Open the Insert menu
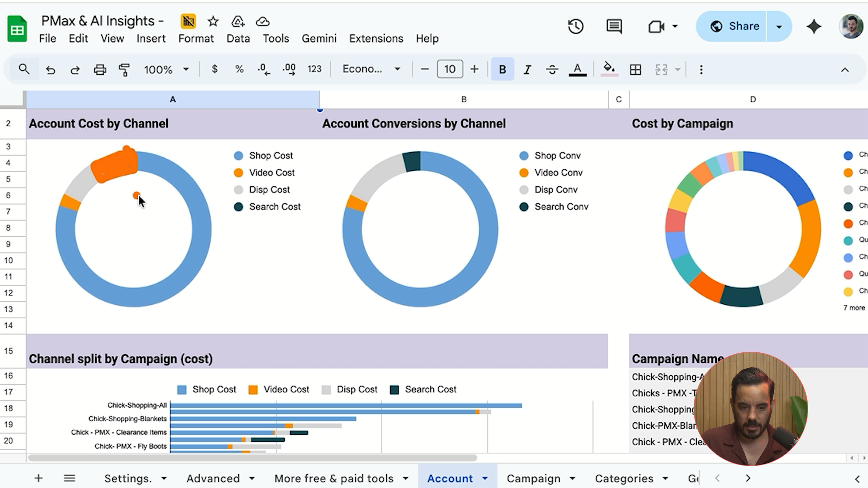Viewport: 868px width, 488px height. coord(151,39)
